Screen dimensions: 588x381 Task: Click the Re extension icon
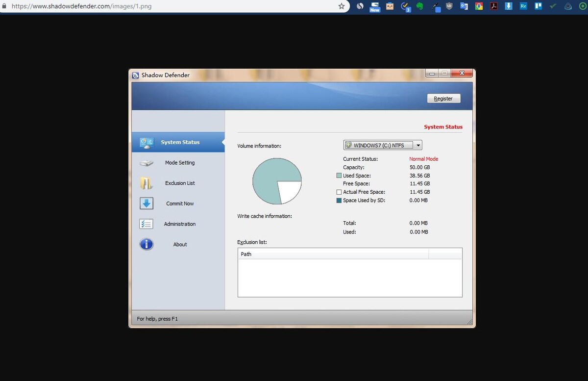tap(523, 6)
